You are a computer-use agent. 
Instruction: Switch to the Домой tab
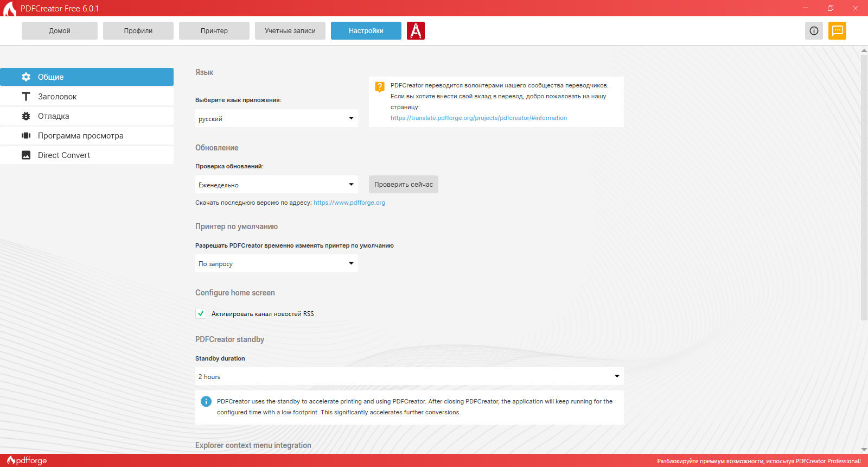coord(60,31)
